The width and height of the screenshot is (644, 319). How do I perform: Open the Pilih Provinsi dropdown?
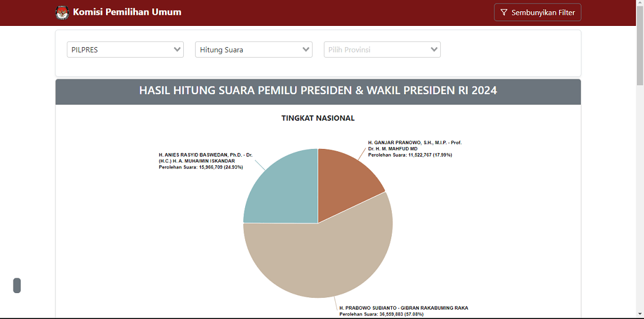coord(382,49)
